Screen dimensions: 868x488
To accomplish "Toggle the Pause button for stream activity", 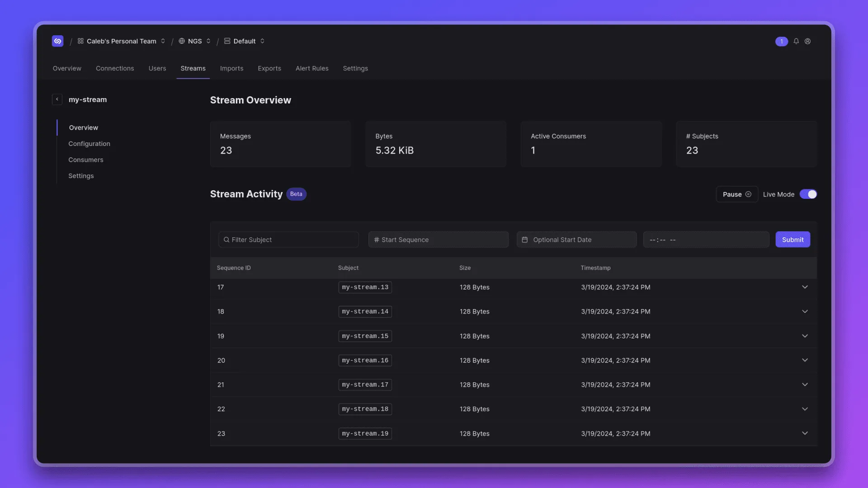I will [x=737, y=194].
